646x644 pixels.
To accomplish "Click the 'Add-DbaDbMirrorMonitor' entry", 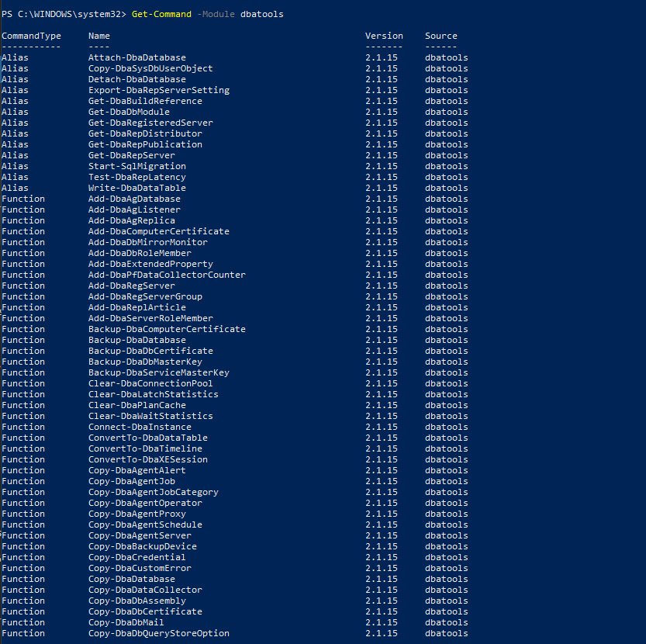I will coord(148,242).
